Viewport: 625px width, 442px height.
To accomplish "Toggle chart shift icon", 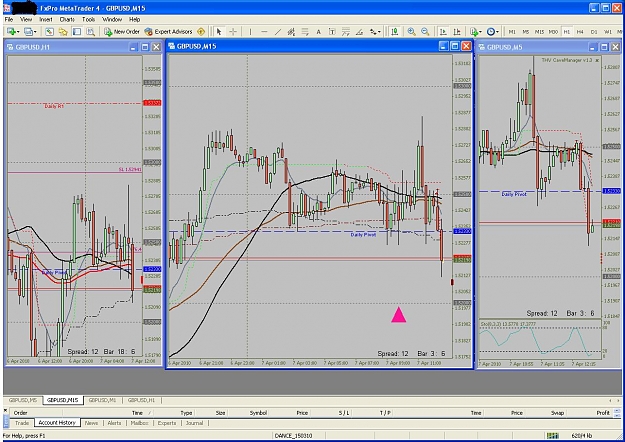I will pyautogui.click(x=457, y=31).
